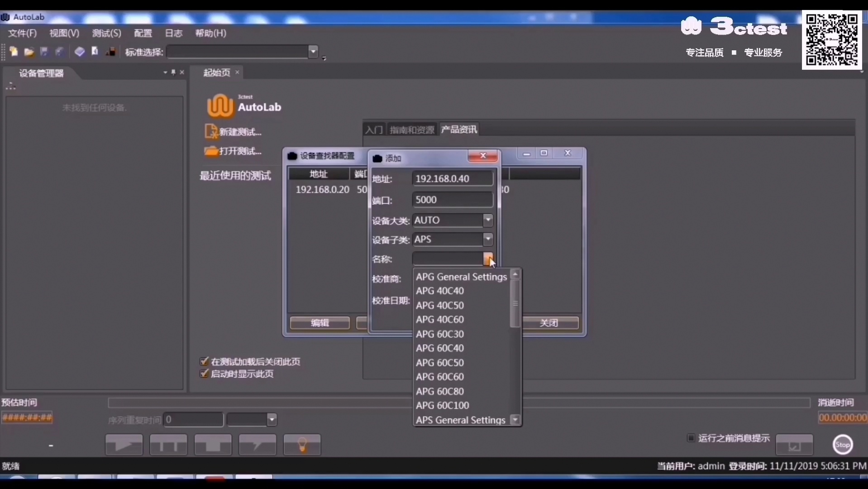Click the Play run-test button

124,445
